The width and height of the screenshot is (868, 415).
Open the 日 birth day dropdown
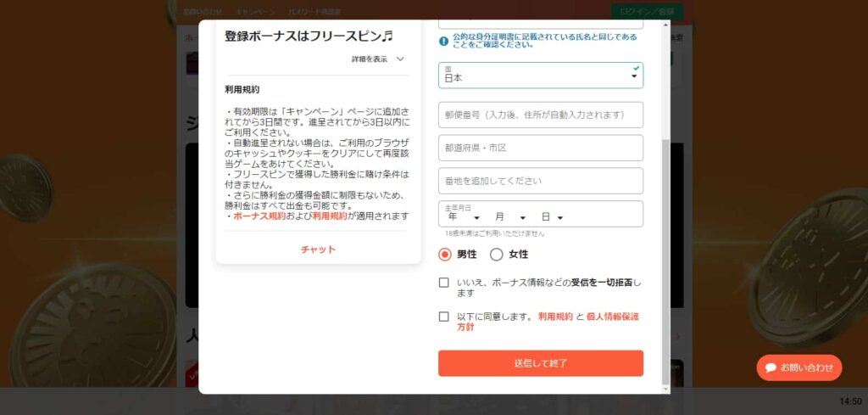552,218
